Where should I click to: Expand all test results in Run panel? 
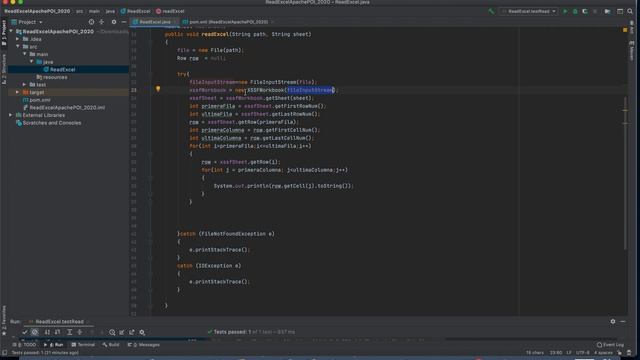tap(70, 332)
